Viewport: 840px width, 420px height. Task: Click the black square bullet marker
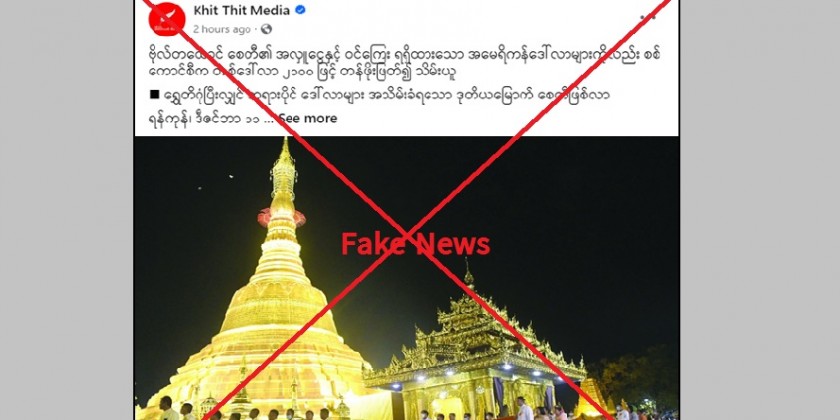click(155, 94)
